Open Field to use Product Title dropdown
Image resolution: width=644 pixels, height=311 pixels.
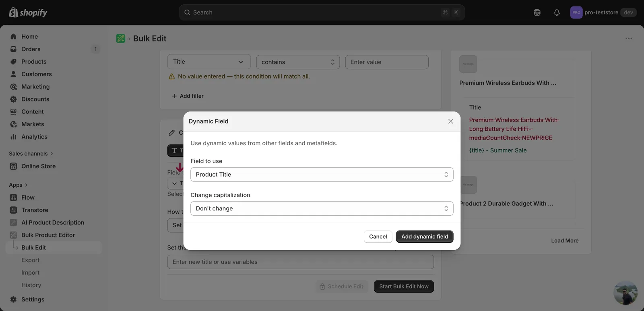(x=322, y=174)
